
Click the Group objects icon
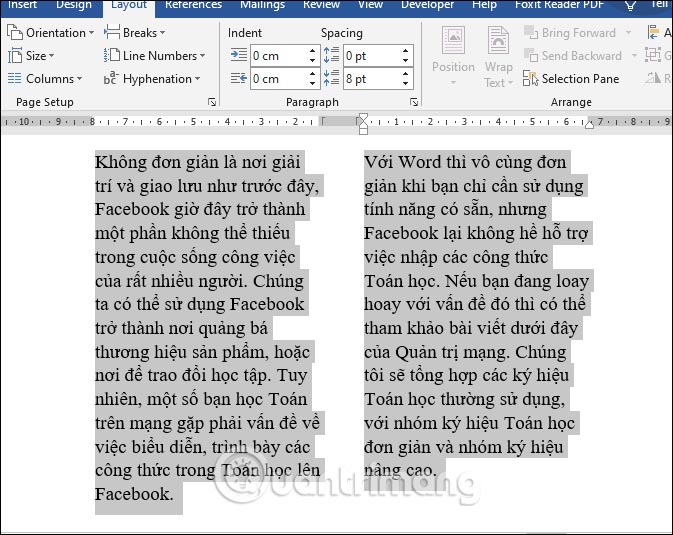(653, 55)
